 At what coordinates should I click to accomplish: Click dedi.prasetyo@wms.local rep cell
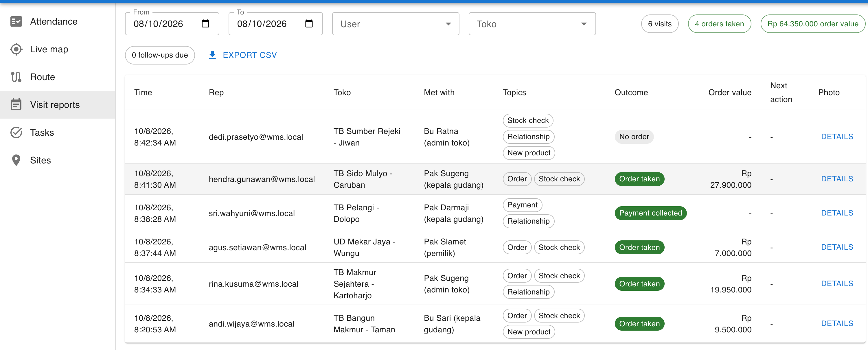click(x=256, y=137)
